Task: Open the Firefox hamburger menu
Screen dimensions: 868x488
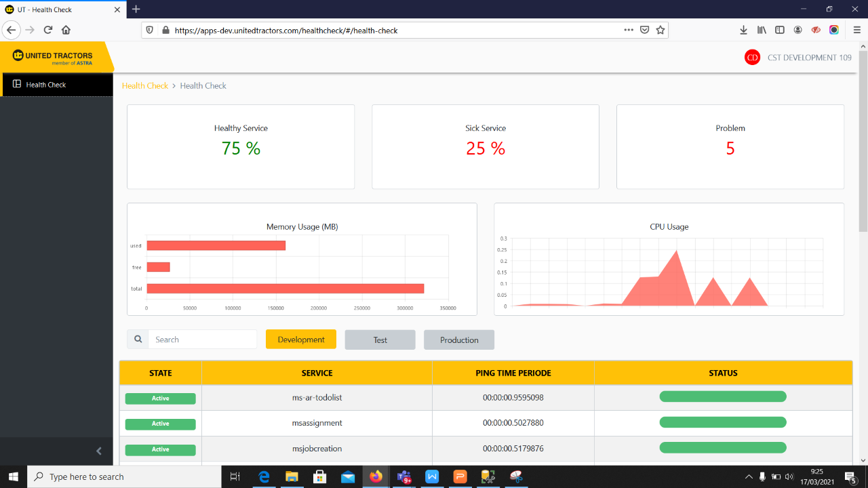Action: [856, 30]
